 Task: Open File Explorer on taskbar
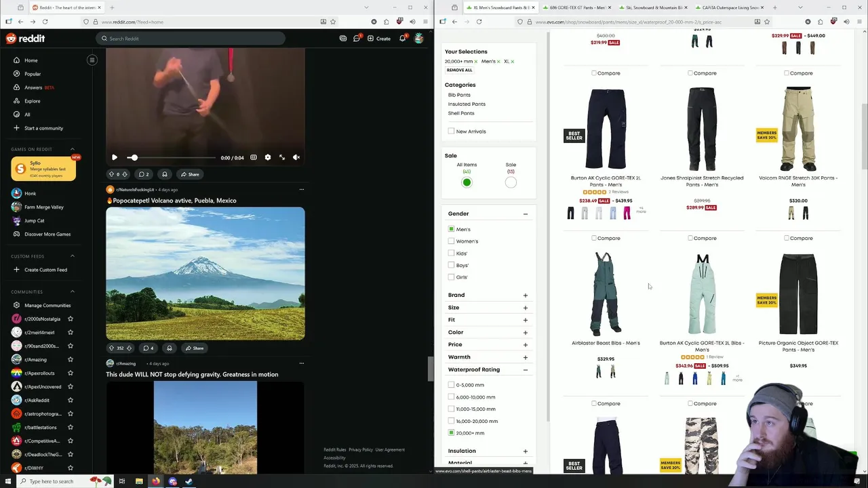139,481
